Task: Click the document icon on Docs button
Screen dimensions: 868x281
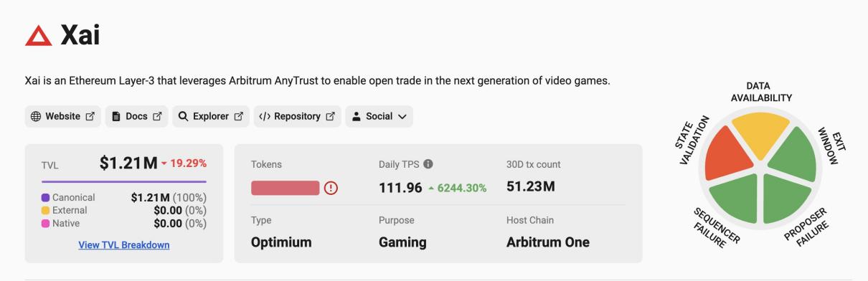Action: (x=116, y=116)
